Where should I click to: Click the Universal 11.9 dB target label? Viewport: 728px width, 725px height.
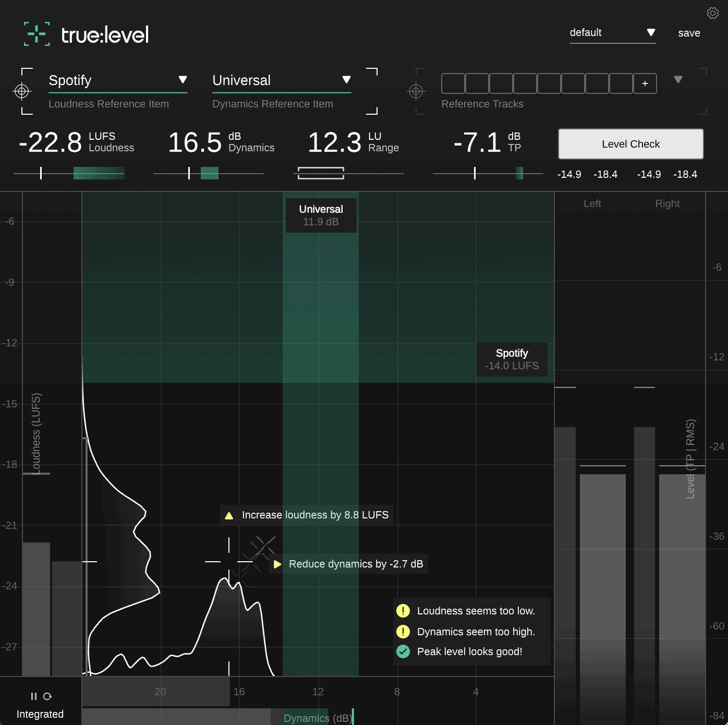321,215
